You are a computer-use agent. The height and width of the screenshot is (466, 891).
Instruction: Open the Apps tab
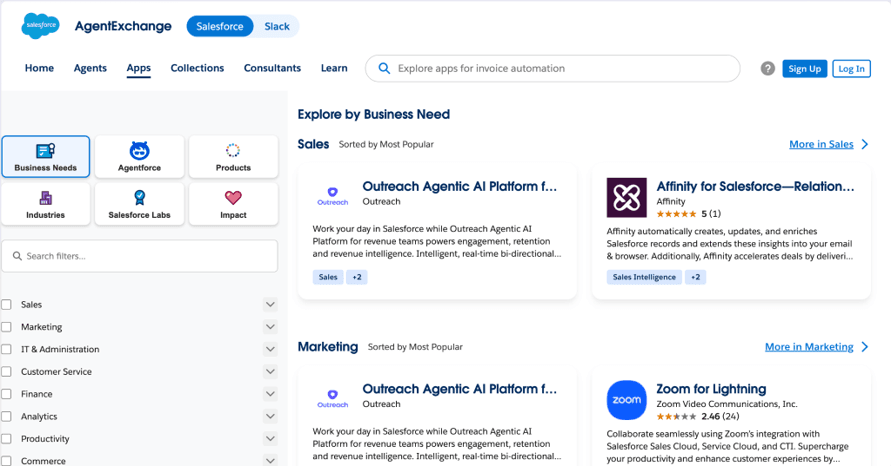click(139, 68)
